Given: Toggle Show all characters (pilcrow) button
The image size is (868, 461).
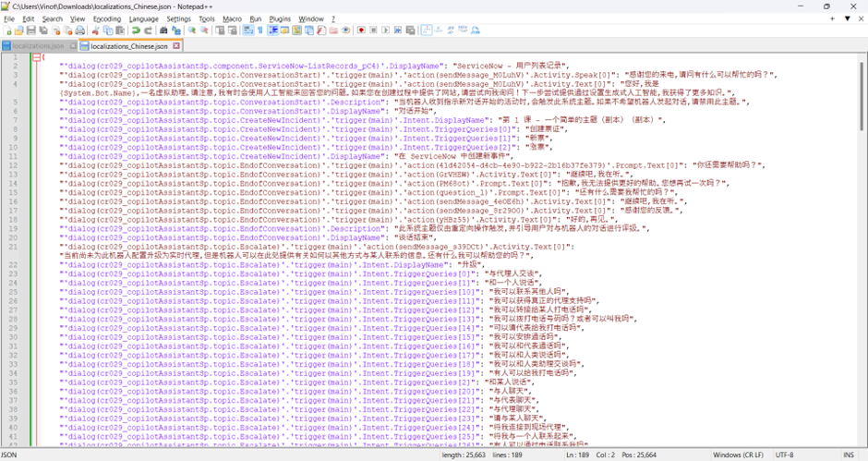Looking at the screenshot, I should point(259,30).
